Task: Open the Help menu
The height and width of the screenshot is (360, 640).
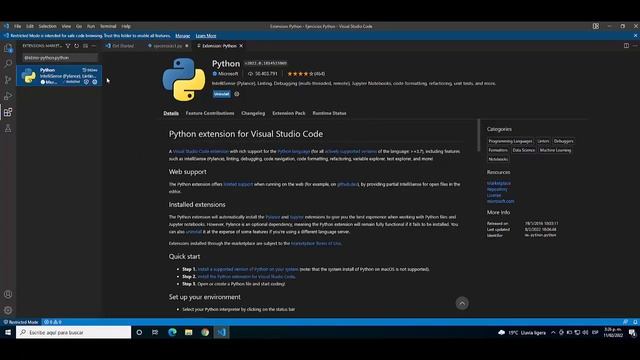Action: pyautogui.click(x=126, y=26)
